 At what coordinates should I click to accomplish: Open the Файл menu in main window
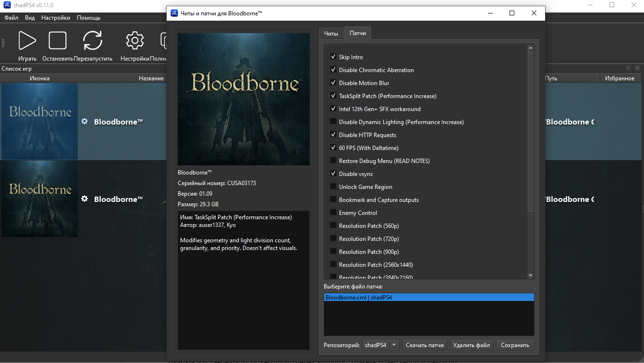pos(12,18)
